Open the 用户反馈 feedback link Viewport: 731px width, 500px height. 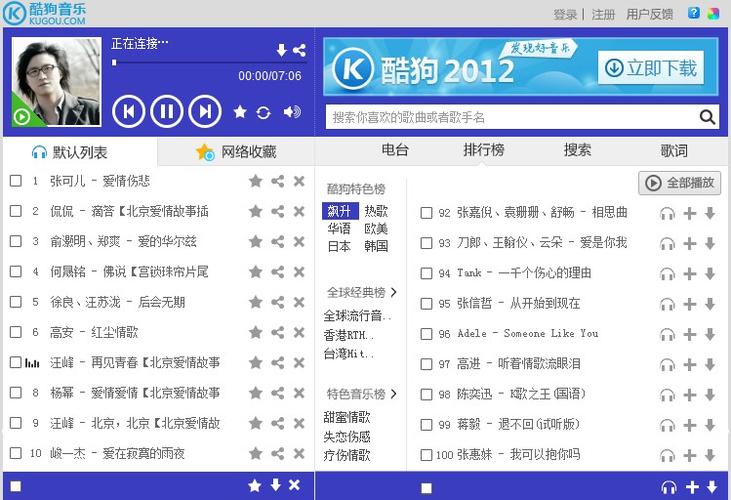pos(649,14)
